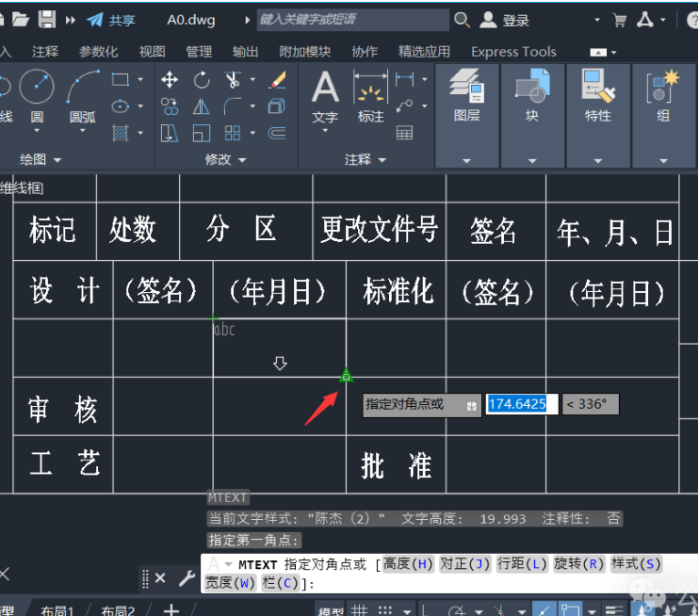Click the Explode box icon

pyautogui.click(x=277, y=106)
